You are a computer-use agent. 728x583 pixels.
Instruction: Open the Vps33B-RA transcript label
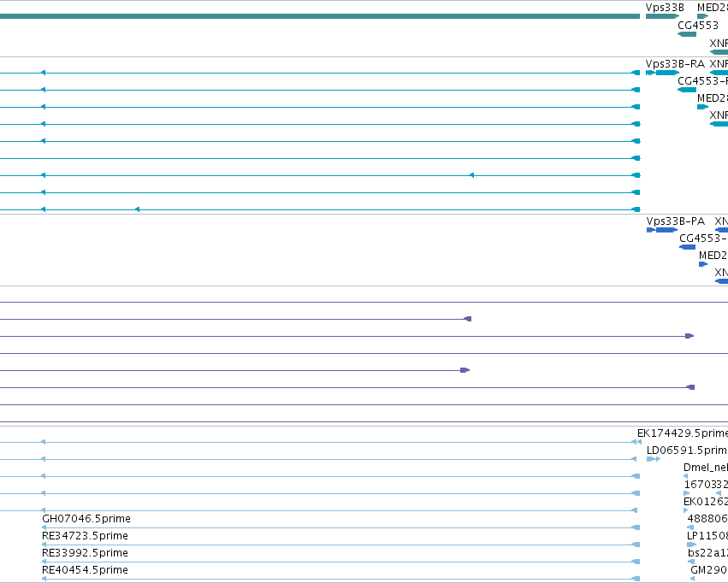(x=675, y=63)
